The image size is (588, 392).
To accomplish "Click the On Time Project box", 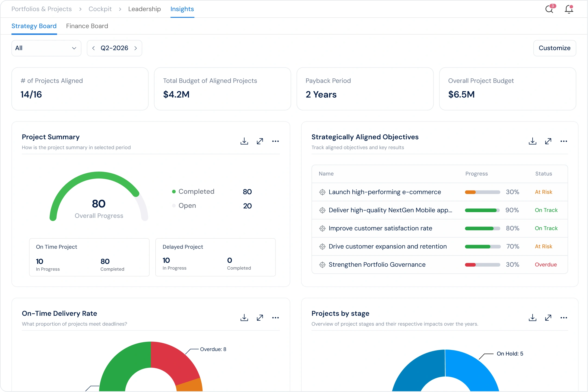I will click(89, 257).
